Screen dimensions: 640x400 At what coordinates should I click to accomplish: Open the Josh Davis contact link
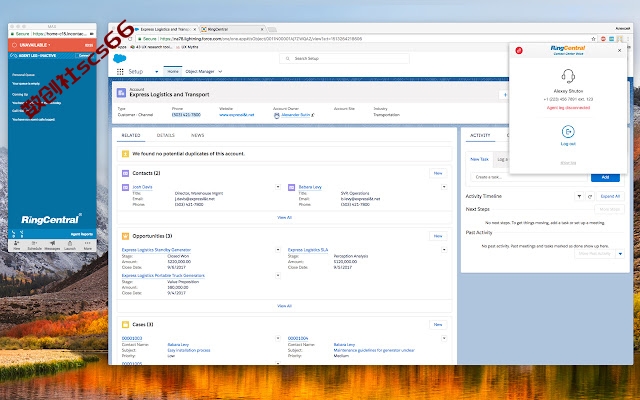142,187
